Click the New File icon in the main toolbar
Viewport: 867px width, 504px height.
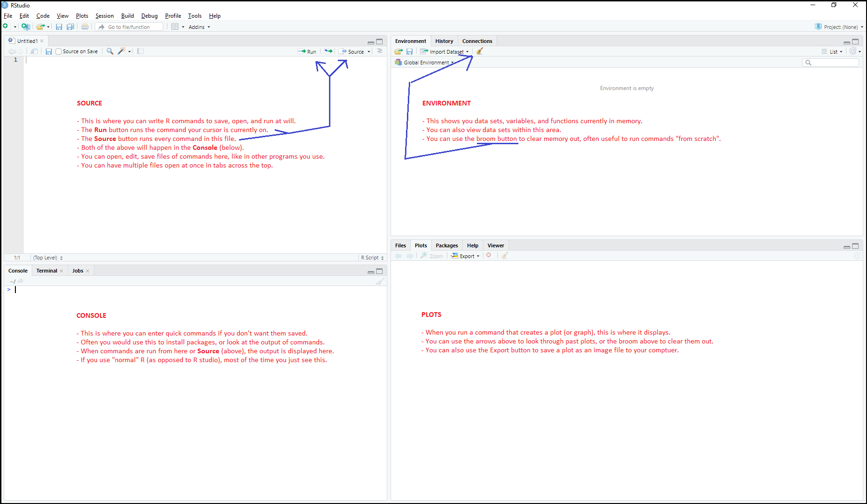coord(6,27)
